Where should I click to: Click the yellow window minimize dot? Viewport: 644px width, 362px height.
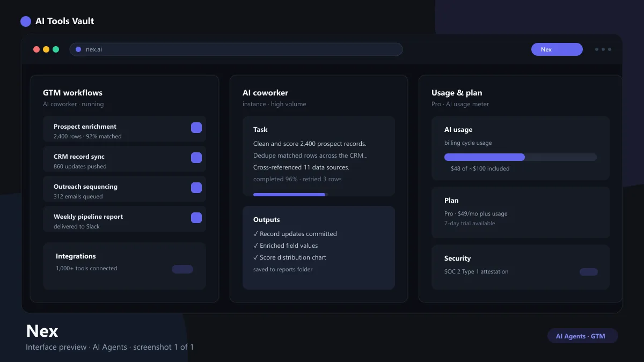(46, 49)
